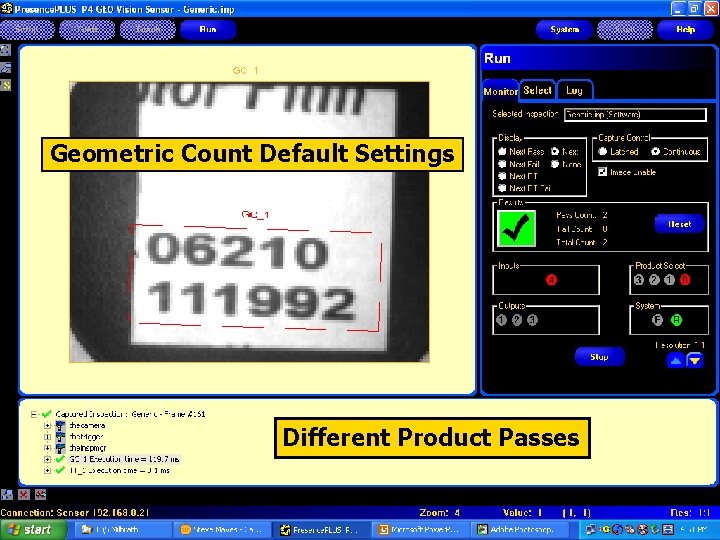Select the Next Fail display option
The width and height of the screenshot is (720, 540).
[x=502, y=164]
